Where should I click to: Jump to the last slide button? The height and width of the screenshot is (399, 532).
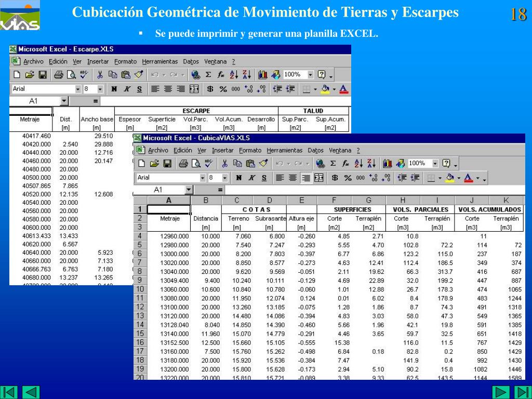pos(523,392)
